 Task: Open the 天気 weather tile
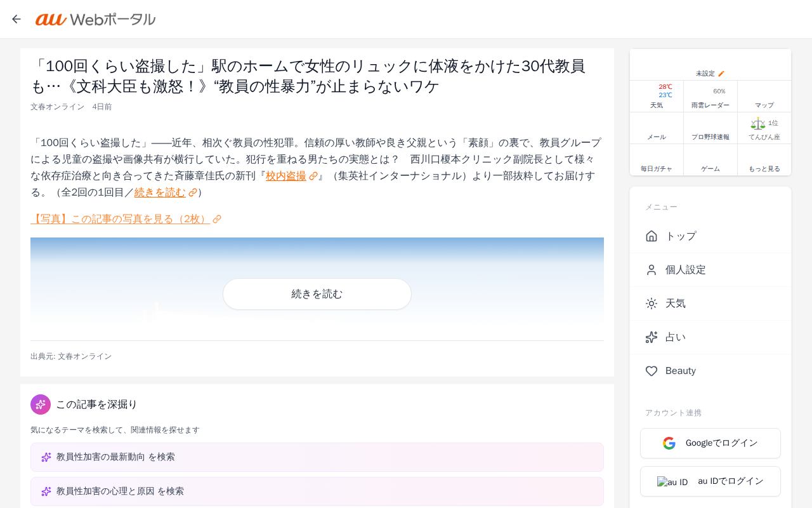(657, 97)
